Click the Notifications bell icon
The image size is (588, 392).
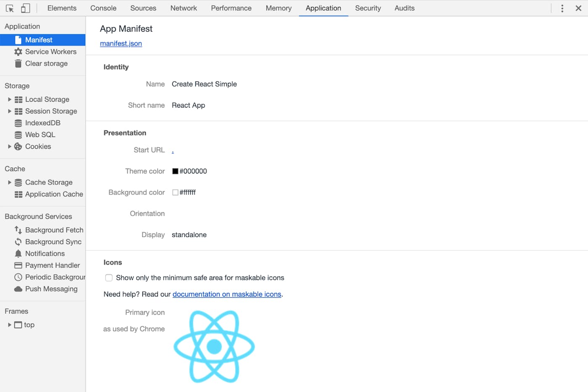click(18, 254)
